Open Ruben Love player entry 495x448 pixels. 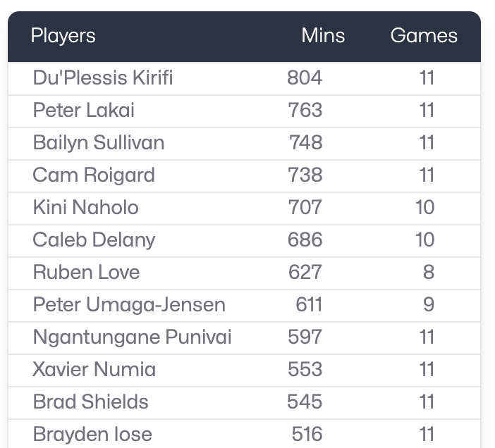point(87,272)
